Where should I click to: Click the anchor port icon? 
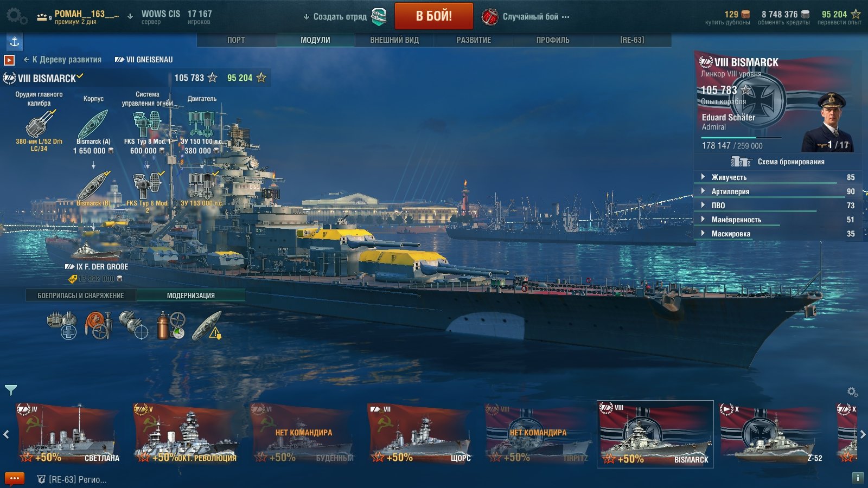[15, 41]
